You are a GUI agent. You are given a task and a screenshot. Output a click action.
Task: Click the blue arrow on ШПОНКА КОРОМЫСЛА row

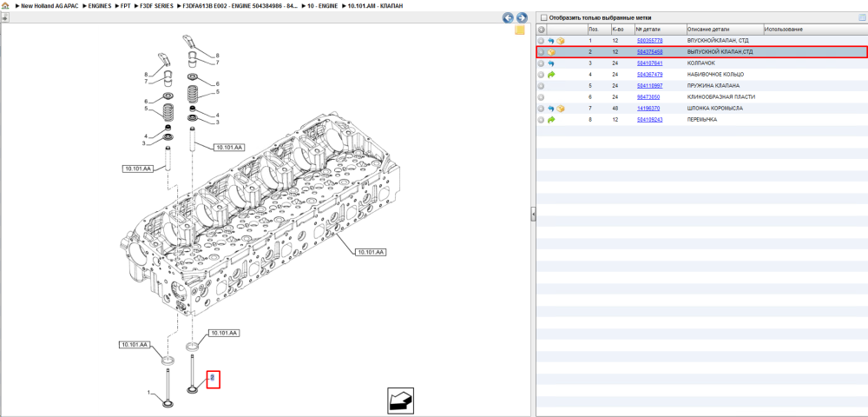click(551, 108)
